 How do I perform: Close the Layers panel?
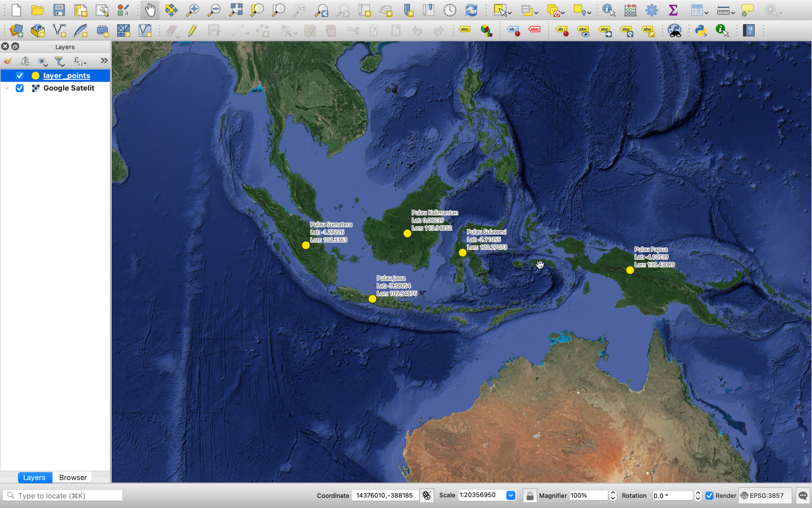tap(5, 46)
